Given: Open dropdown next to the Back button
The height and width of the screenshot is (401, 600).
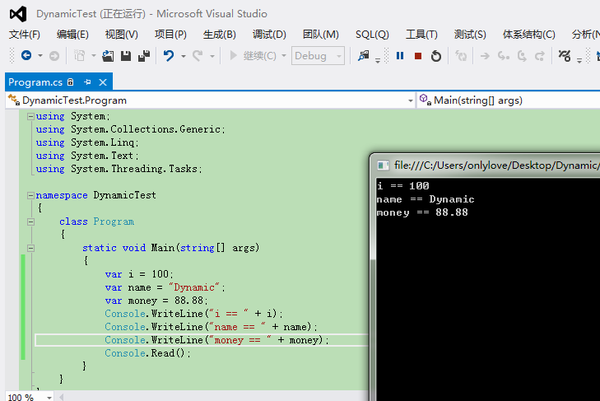Looking at the screenshot, I should 40,56.
